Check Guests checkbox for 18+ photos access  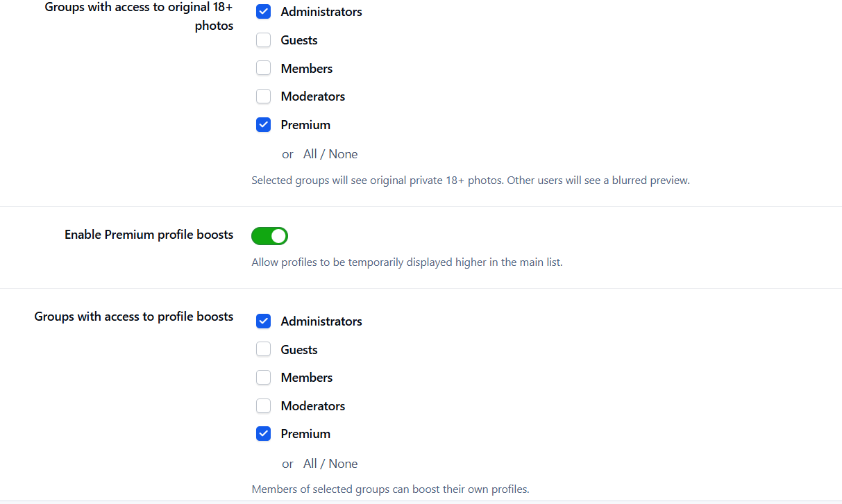[264, 40]
